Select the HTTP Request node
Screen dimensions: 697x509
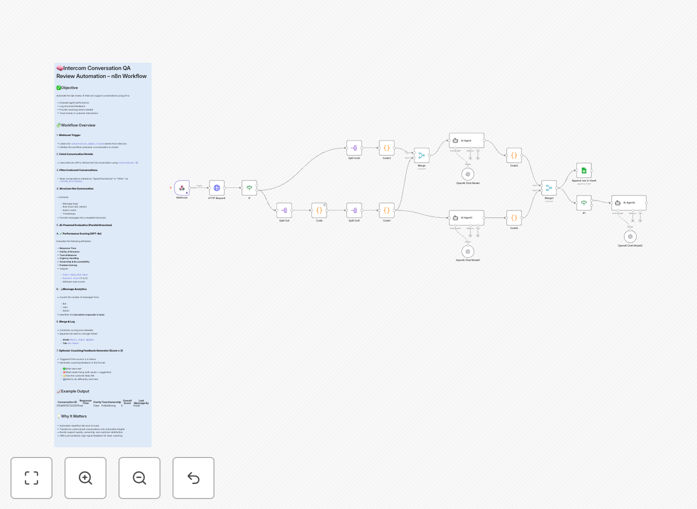(217, 188)
